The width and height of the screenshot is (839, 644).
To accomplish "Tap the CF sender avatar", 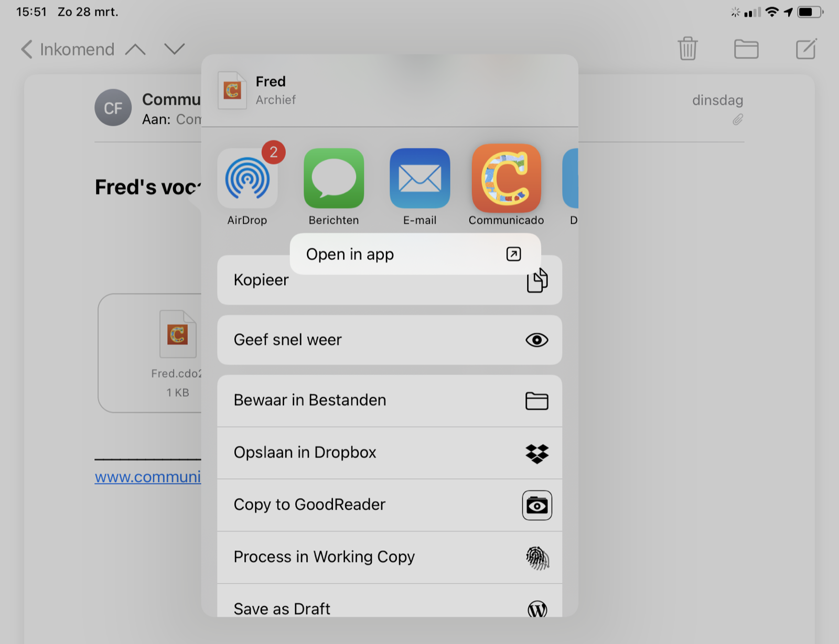I will 113,108.
